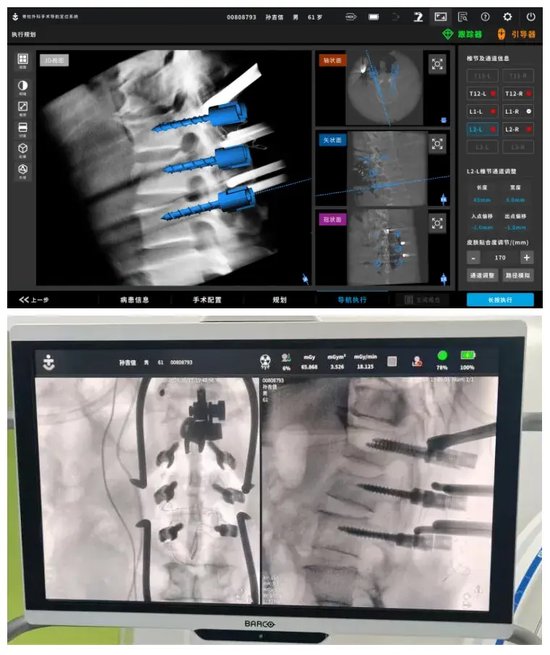Select the highlighted L2-L screw channel

point(482,129)
